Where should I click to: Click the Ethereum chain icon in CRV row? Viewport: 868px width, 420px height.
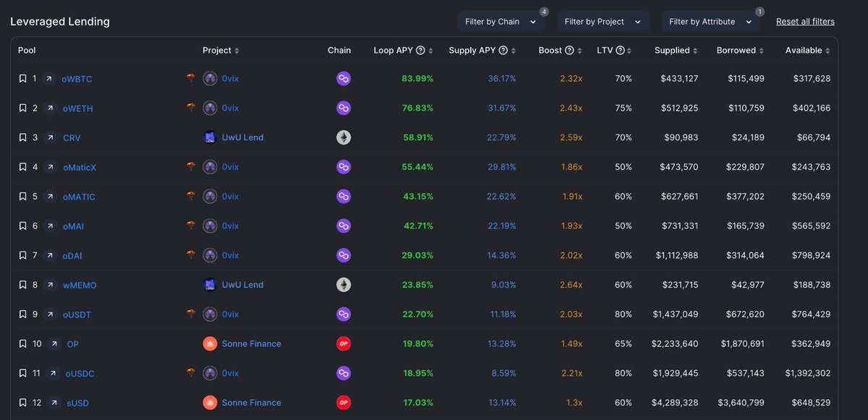point(344,137)
